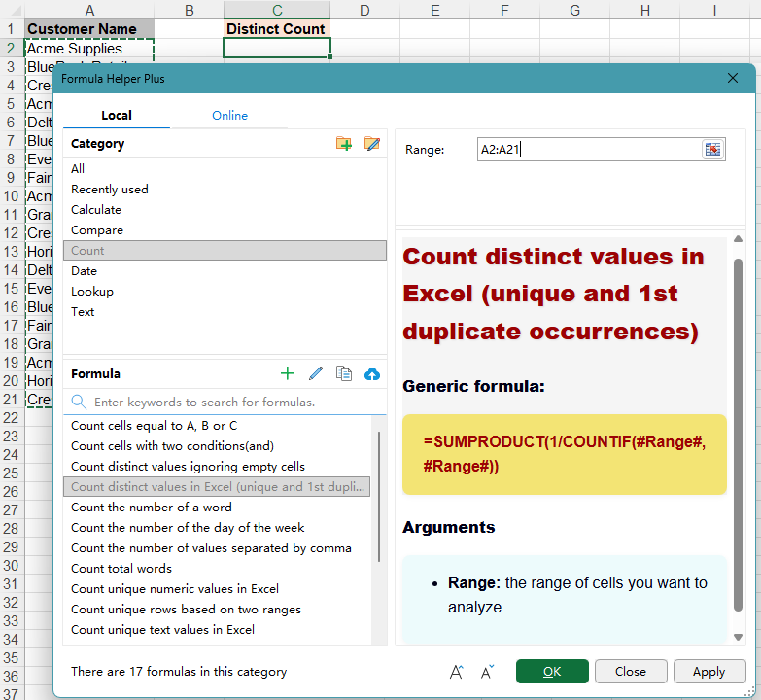Select the Text category

pyautogui.click(x=225, y=312)
